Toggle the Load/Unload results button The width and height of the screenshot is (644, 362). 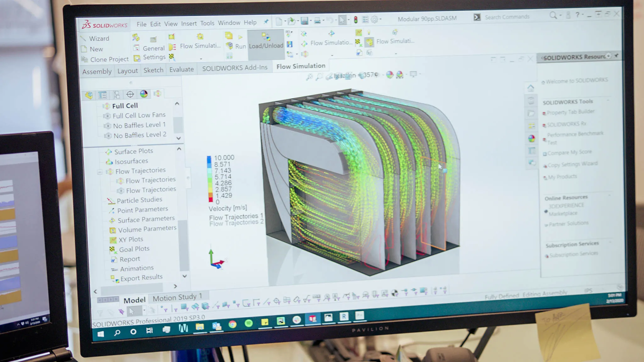pyautogui.click(x=266, y=45)
